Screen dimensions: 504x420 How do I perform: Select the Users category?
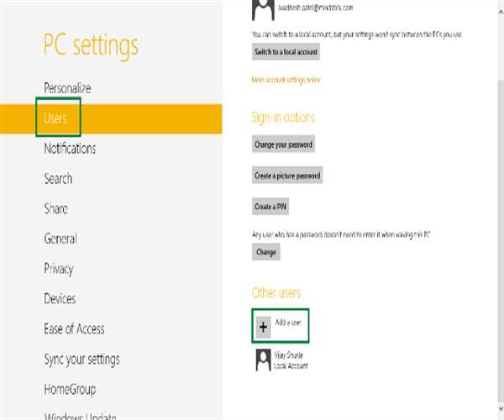point(111,118)
